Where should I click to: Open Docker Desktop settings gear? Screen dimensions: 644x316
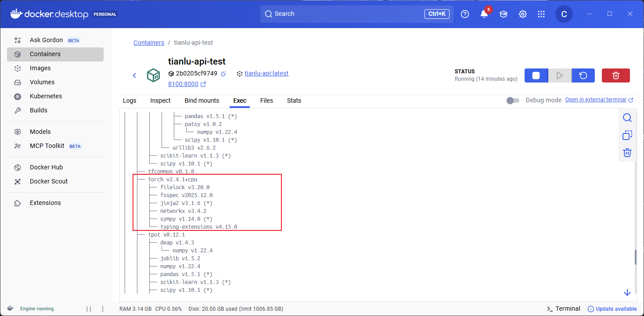click(x=522, y=14)
